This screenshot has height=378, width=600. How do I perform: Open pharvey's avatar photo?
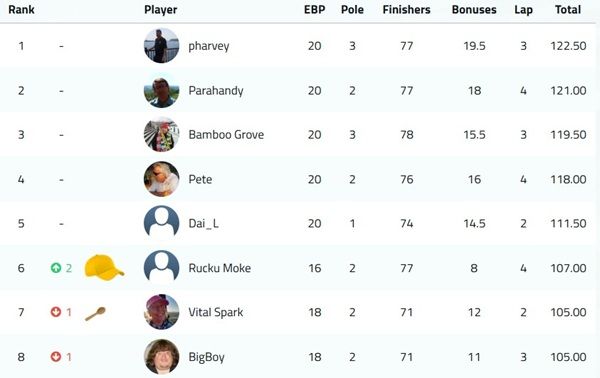pyautogui.click(x=161, y=46)
